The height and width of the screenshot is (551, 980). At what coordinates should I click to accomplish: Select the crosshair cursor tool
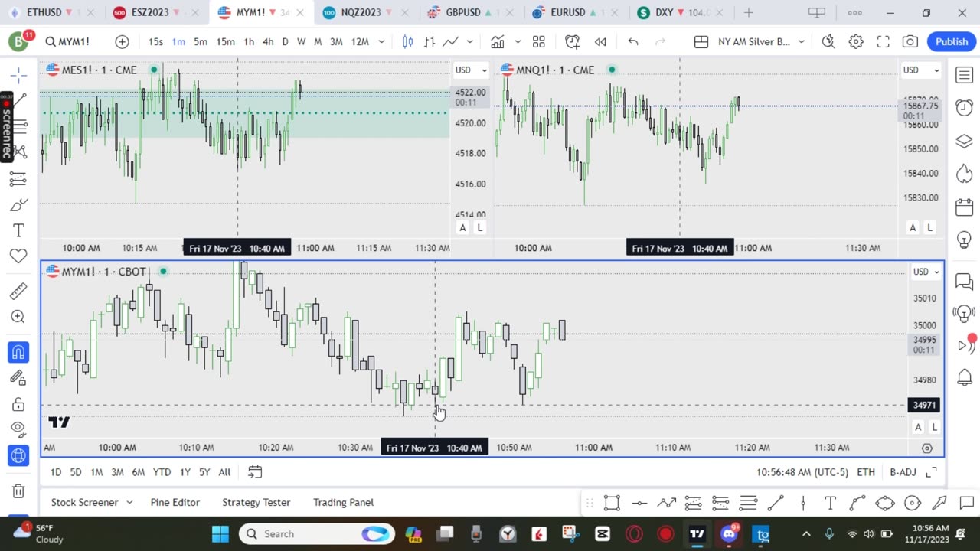tap(19, 74)
